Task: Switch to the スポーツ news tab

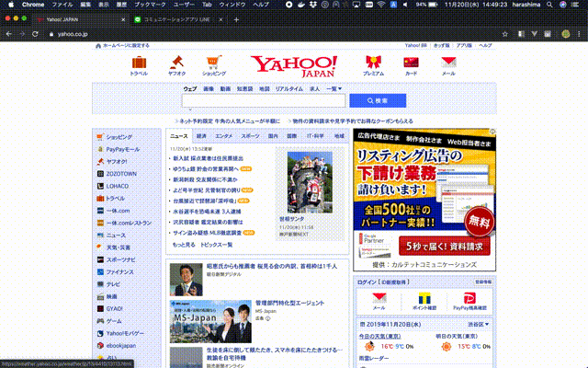Action: pos(250,136)
